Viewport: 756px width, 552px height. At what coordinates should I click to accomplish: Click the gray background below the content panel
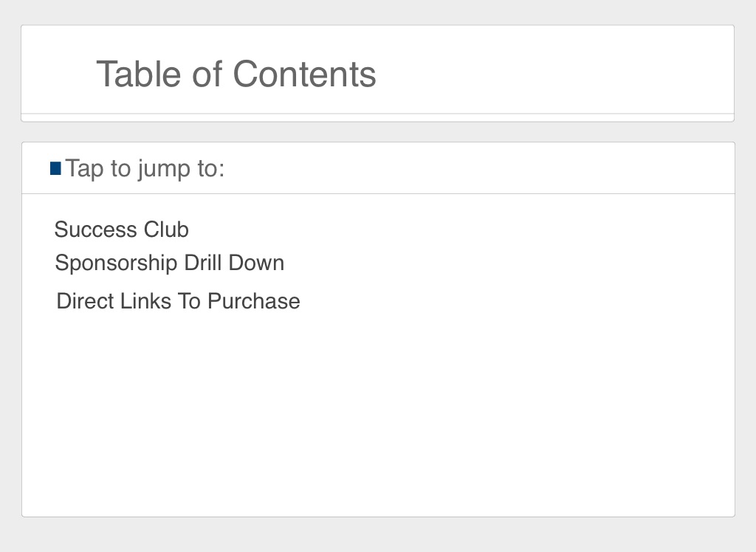coord(378,535)
